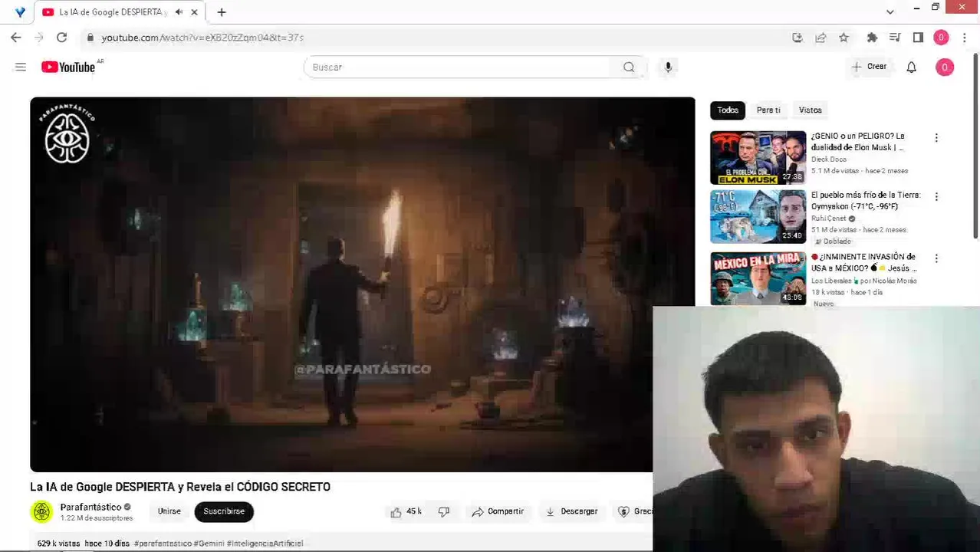
Task: Click the Ruhi Çenet channel name
Action: (x=829, y=219)
